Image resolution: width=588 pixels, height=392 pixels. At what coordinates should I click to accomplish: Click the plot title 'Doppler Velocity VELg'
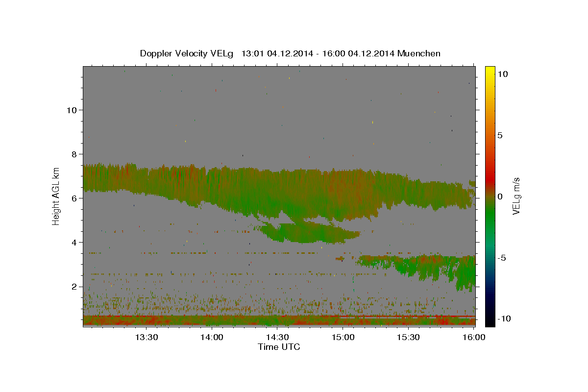(187, 53)
